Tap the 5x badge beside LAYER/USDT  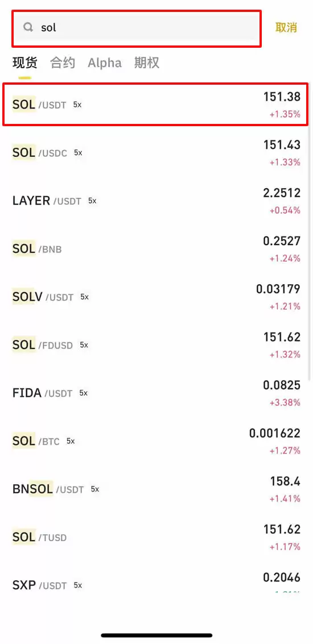(x=92, y=201)
